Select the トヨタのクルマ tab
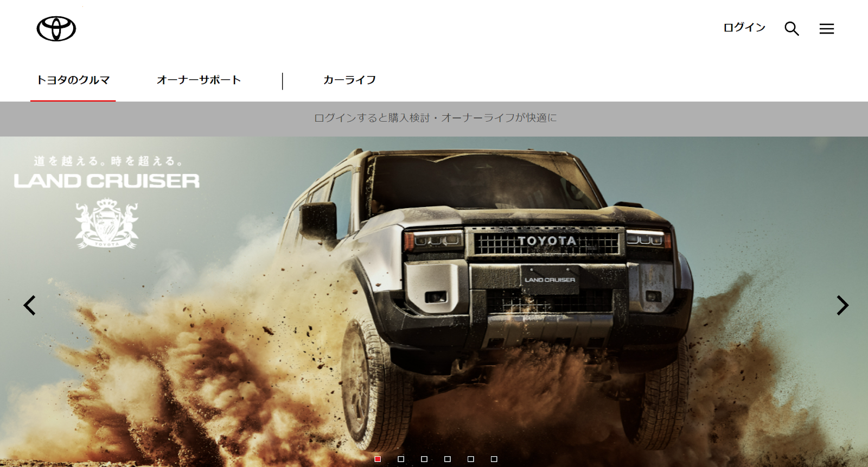Screen dimensions: 868x467 coord(73,80)
